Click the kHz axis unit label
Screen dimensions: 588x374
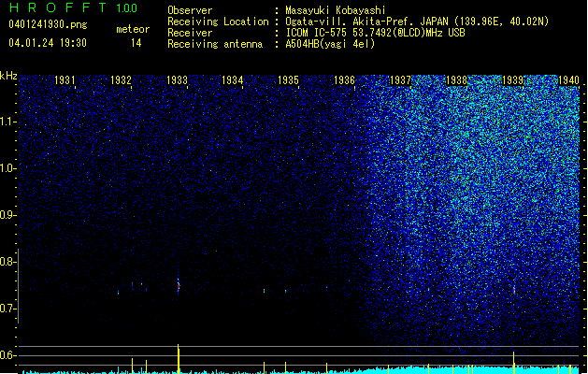[8, 76]
